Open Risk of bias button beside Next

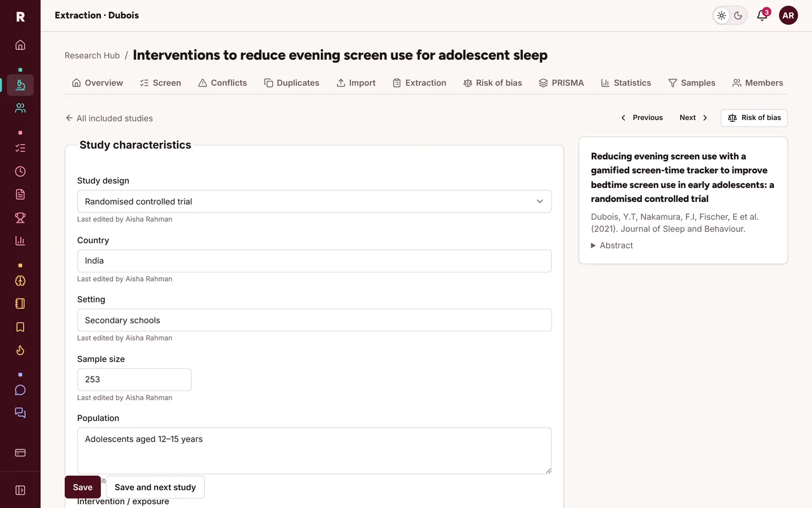(x=754, y=117)
